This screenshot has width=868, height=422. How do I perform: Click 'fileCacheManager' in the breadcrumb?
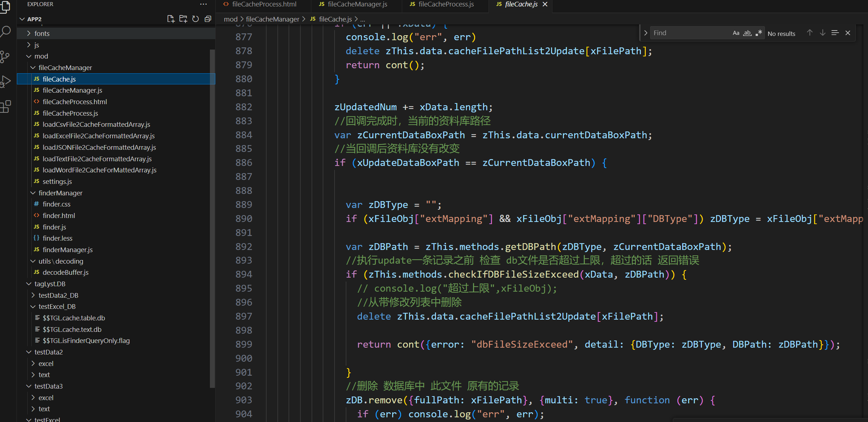click(272, 19)
